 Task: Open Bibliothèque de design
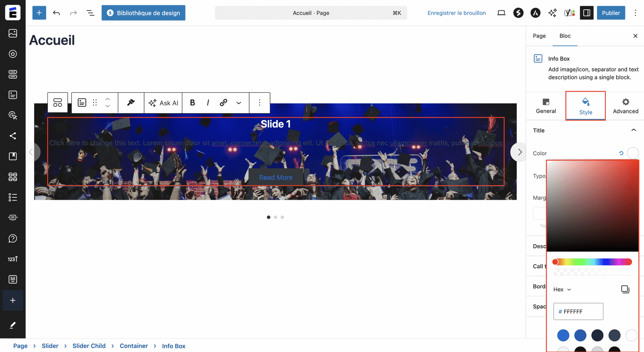143,13
